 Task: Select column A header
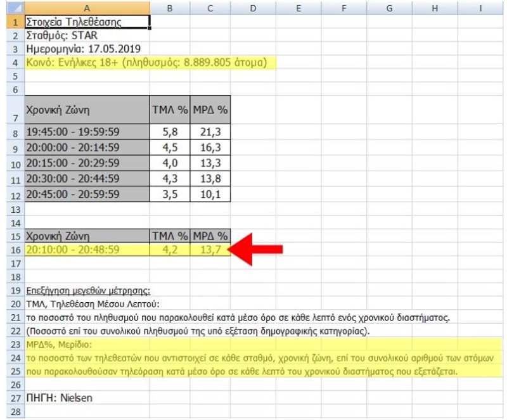[87, 8]
